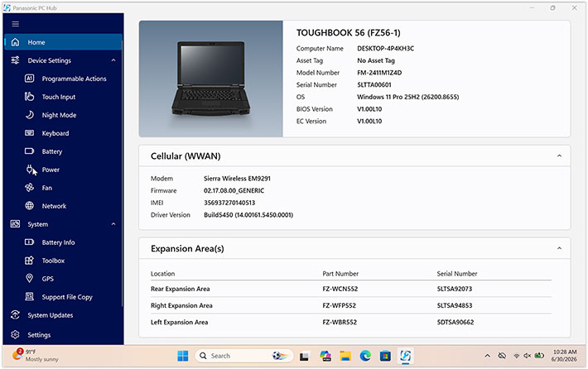Click the Wi-Fi tray icon

click(x=517, y=356)
